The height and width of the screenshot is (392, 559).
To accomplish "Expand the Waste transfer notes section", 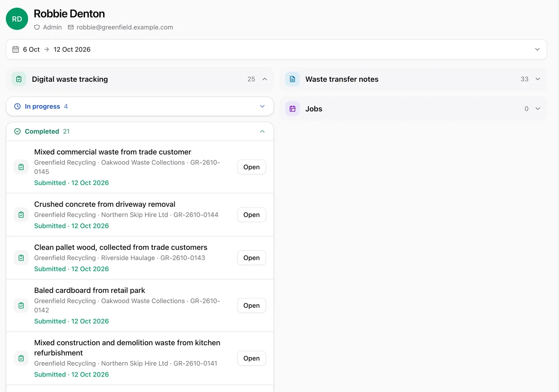I will [538, 79].
